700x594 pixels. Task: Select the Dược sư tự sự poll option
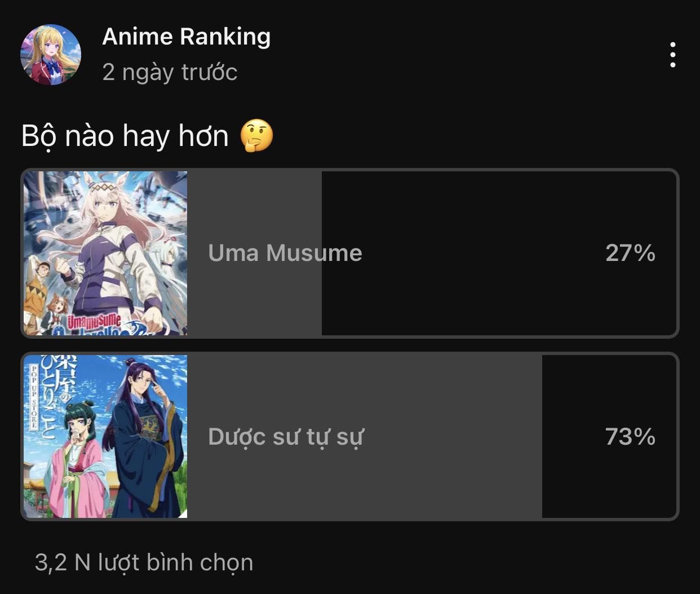click(x=350, y=436)
